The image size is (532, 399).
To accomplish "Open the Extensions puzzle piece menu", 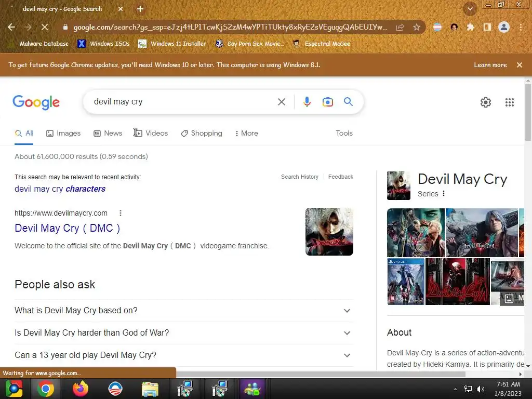I will click(470, 27).
